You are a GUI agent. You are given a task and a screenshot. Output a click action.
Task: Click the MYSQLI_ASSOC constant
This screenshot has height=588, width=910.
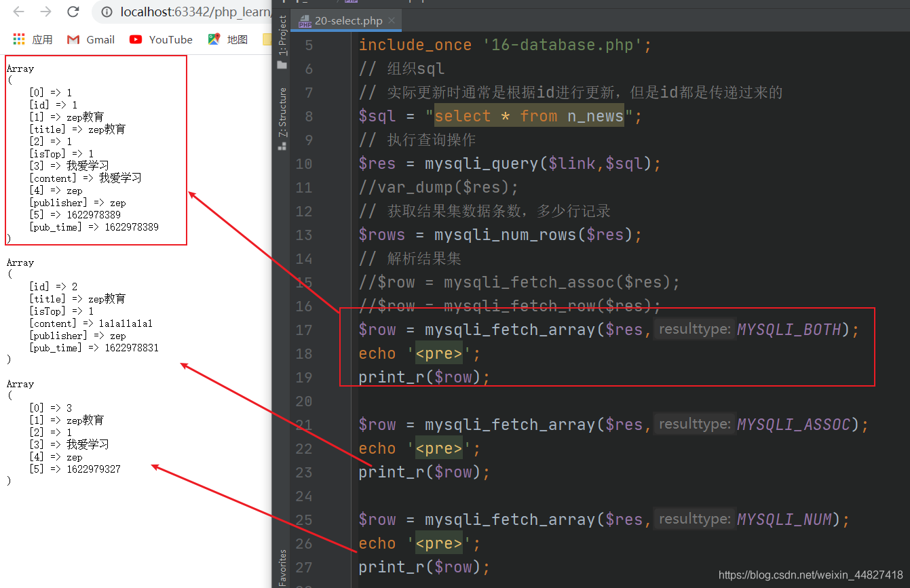(793, 425)
